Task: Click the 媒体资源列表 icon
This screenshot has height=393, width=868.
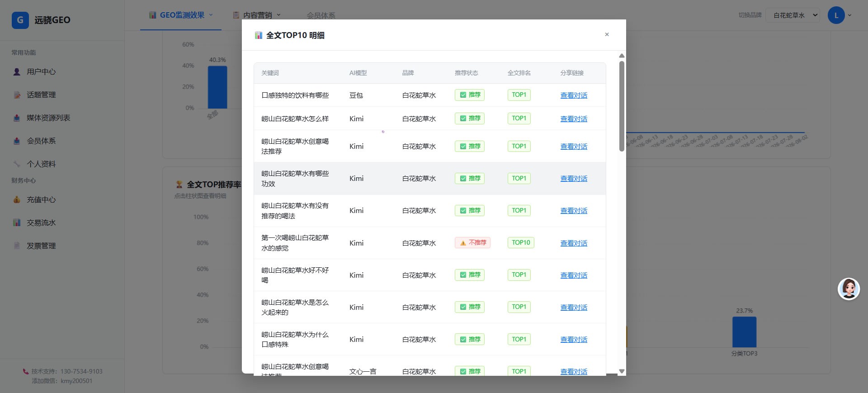Action: (17, 118)
